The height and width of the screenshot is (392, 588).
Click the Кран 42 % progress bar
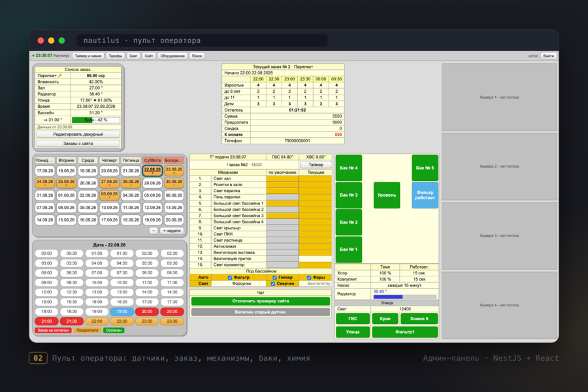(96, 120)
